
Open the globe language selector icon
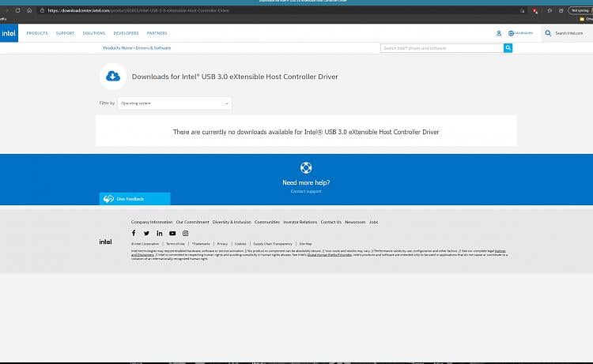click(x=511, y=33)
